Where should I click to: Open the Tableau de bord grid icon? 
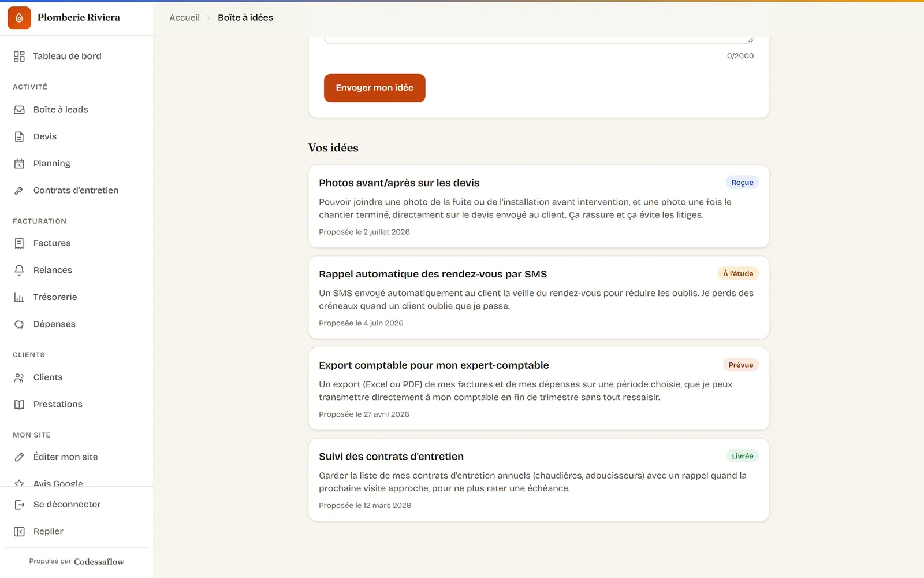(x=19, y=56)
